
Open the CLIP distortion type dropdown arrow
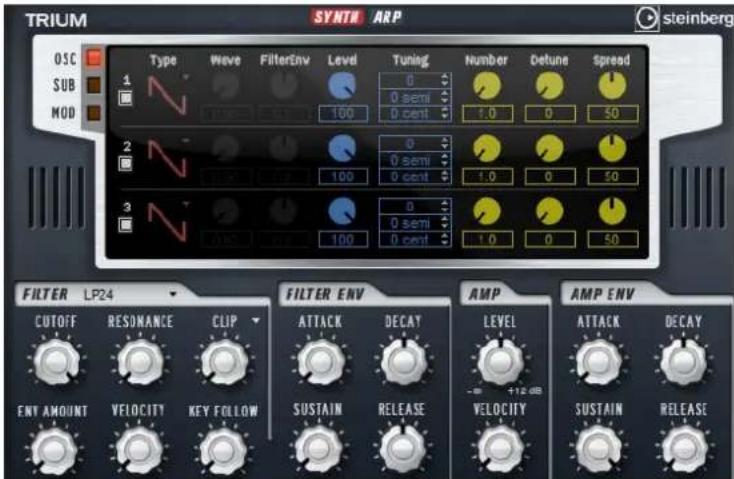256,321
